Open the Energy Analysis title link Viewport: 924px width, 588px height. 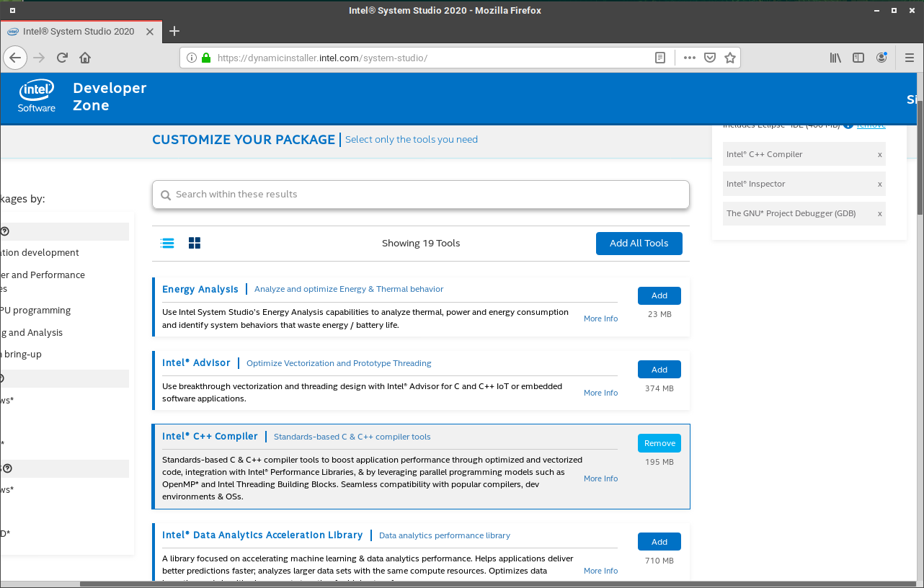pos(200,289)
